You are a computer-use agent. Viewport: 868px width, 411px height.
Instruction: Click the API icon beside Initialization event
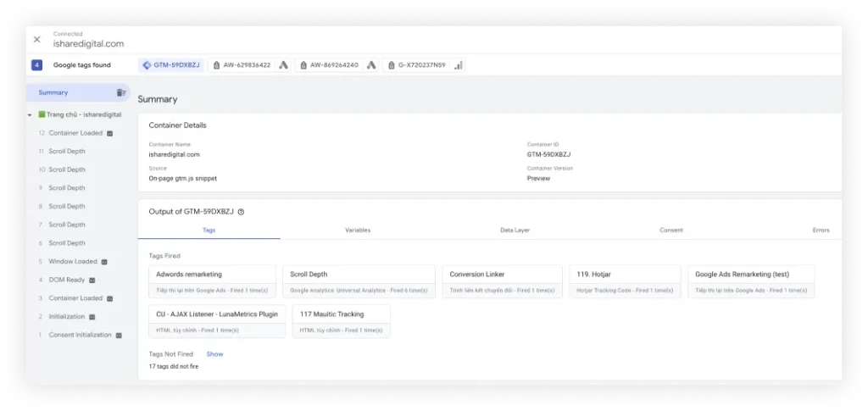(92, 316)
